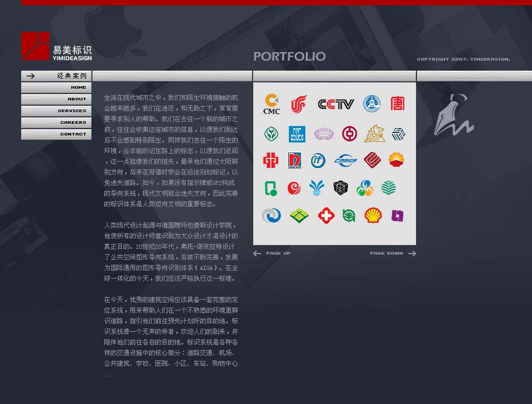This screenshot has height=404, width=532.
Task: Click the 易美标识 YIMIDEASIGN site logo
Action: click(x=56, y=46)
